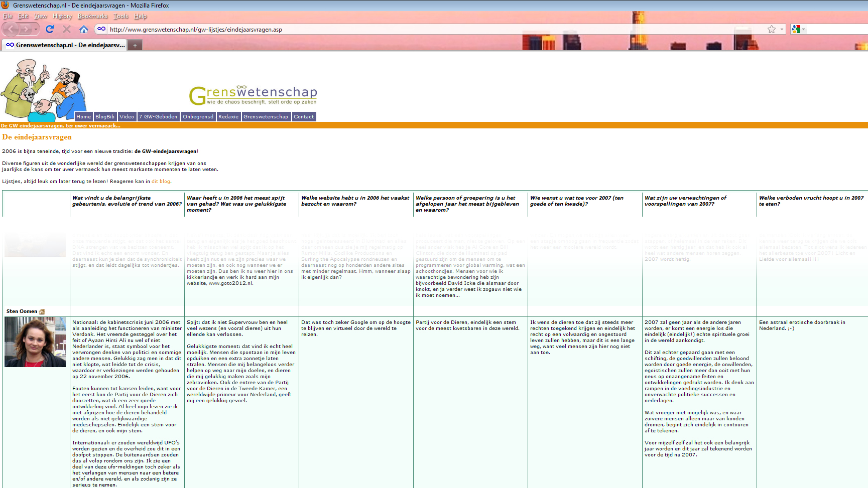Open a new tab with the plus button
868x488 pixels.
[x=135, y=45]
